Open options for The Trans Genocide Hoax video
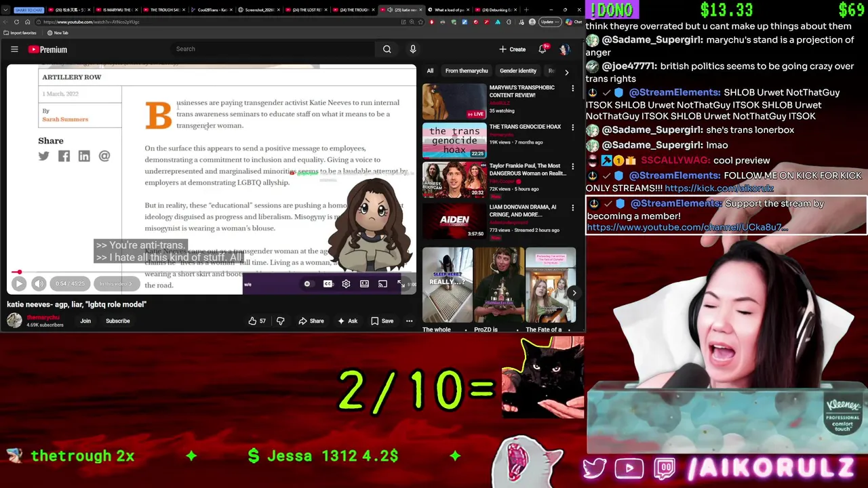This screenshot has height=488, width=868. pos(572,128)
